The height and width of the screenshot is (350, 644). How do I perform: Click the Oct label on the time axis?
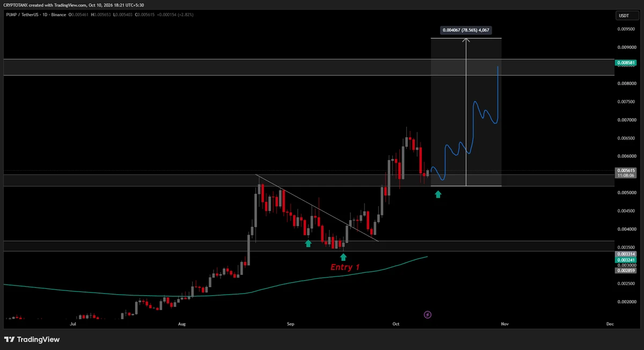click(396, 324)
